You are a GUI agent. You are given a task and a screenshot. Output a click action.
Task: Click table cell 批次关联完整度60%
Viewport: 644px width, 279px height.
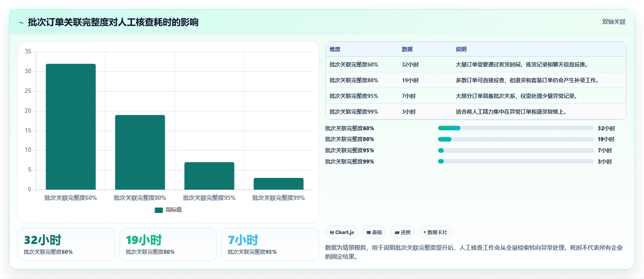[354, 65]
